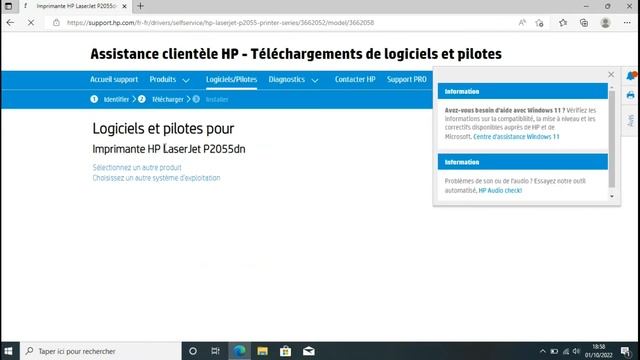640x360 pixels.
Task: Go back with the browser back arrow
Action: pos(10,23)
